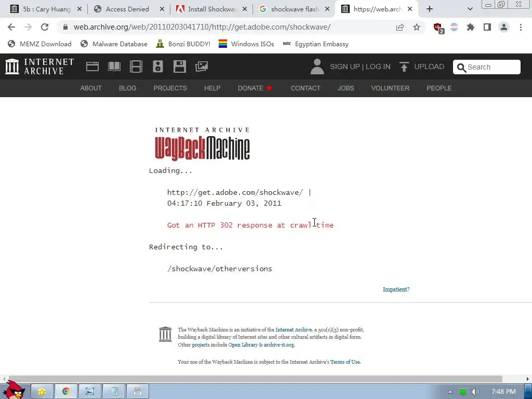
Task: Open the ABOUT menu item
Action: [x=91, y=88]
